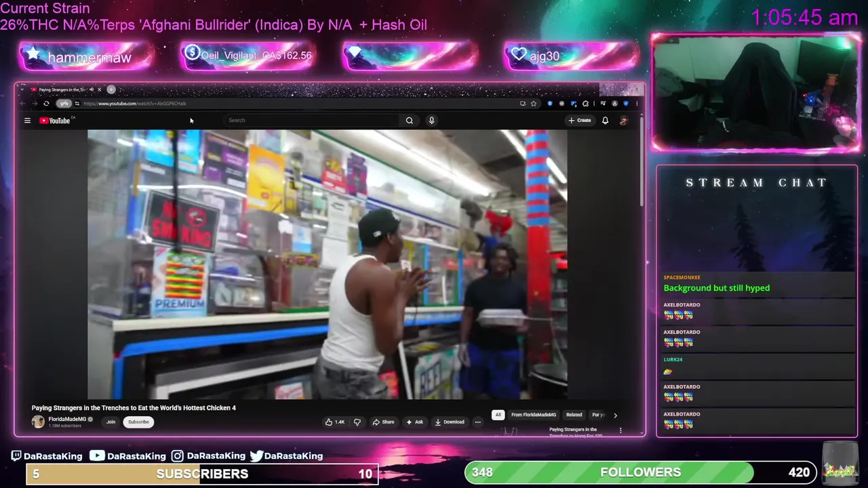
Task: Select the partially shown For you chip
Action: [x=598, y=415]
